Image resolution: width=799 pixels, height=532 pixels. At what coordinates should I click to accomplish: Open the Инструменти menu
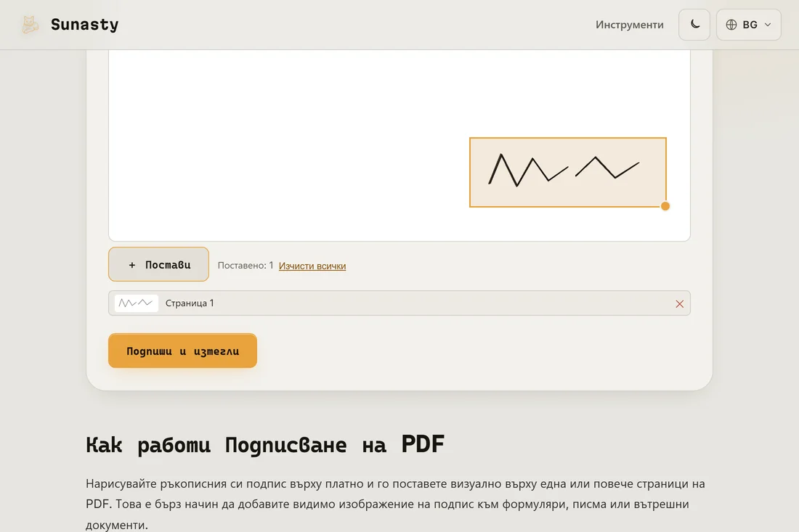coord(629,25)
